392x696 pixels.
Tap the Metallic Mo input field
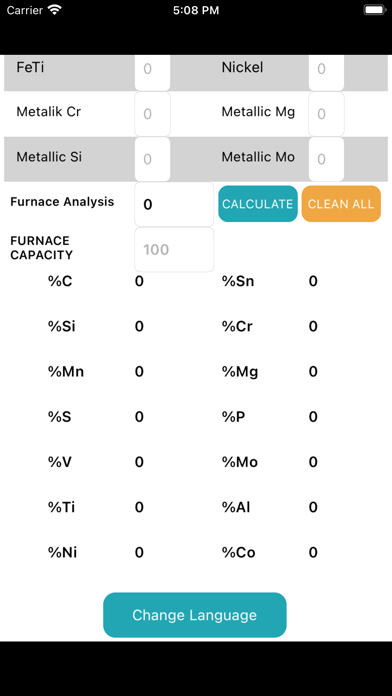(x=326, y=159)
